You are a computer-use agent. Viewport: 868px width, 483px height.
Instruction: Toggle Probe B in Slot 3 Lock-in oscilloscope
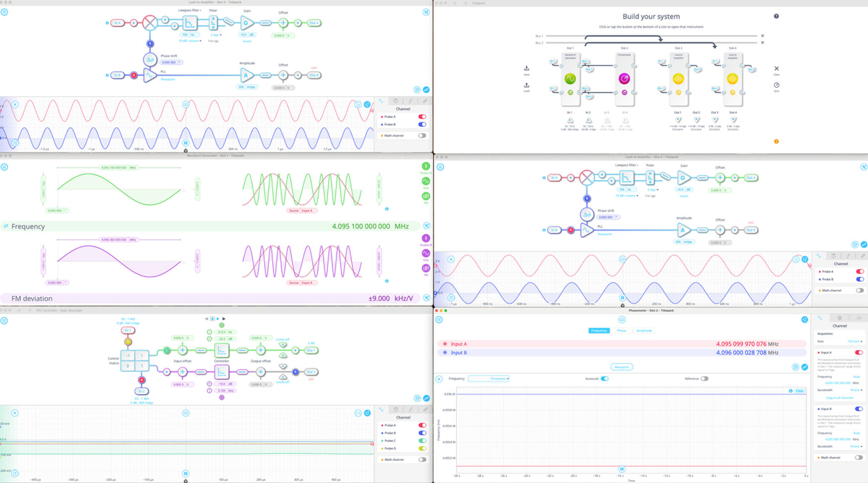coord(422,125)
